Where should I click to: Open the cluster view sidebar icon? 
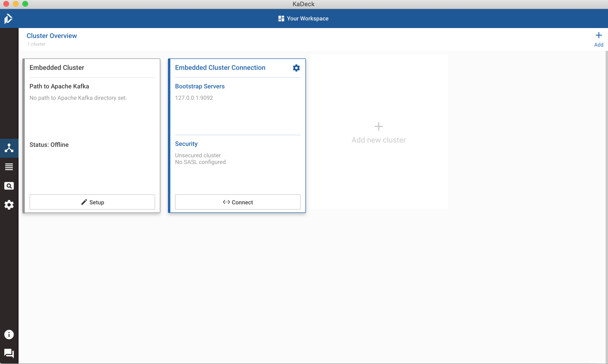(x=9, y=148)
